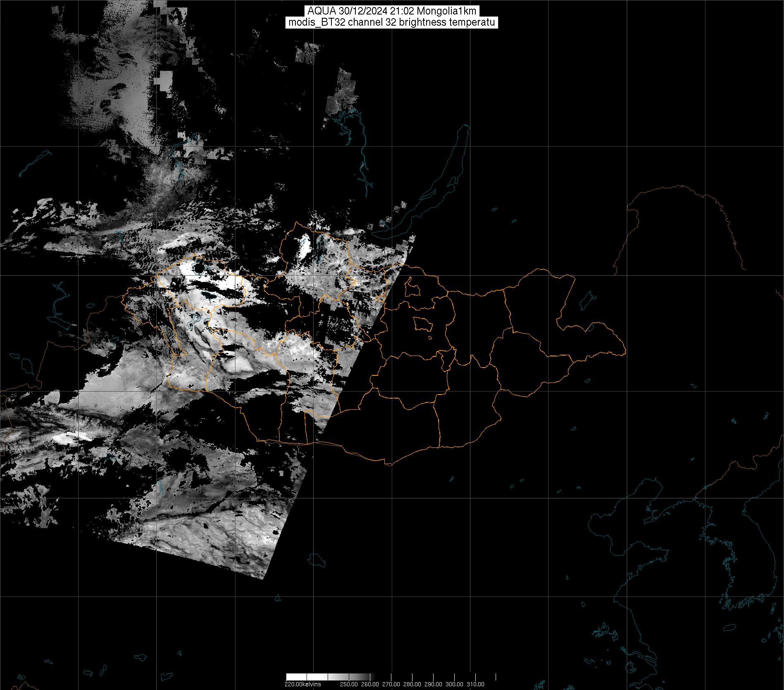Click the 270.00 colorbar label
Screen dimensions: 784x690
tap(391, 684)
